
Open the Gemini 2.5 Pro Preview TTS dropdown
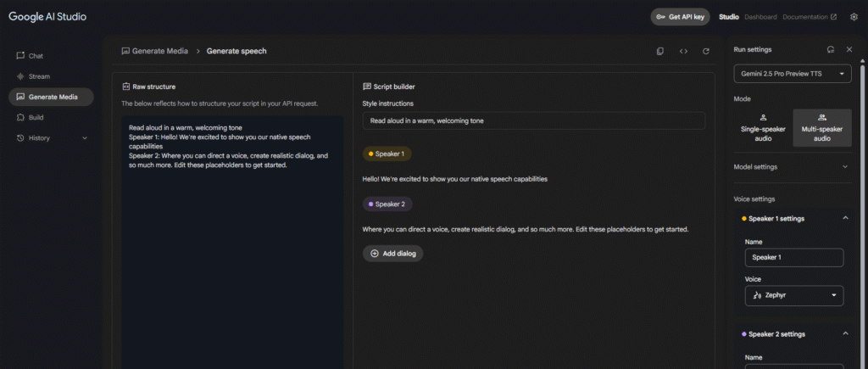click(793, 74)
